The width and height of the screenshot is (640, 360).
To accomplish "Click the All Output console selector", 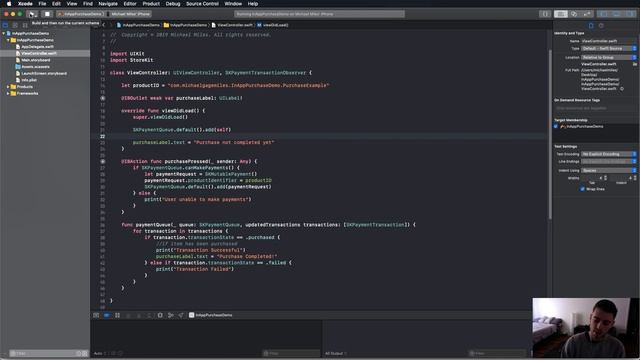I will [336, 353].
